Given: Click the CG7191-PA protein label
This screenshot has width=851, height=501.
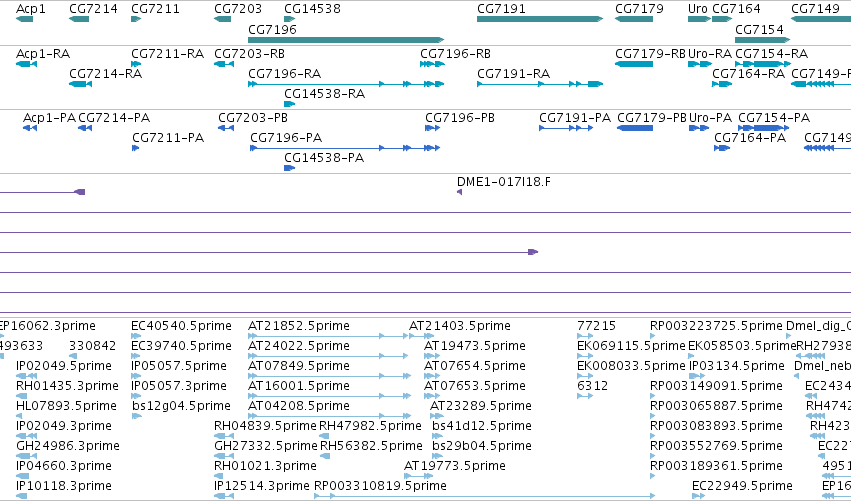Looking at the screenshot, I should 575,118.
